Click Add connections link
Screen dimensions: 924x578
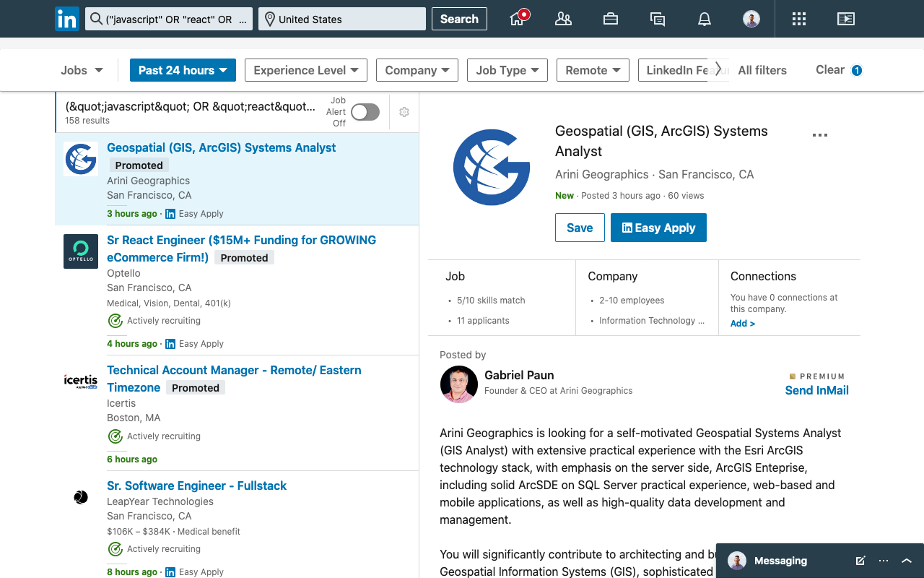pos(743,324)
